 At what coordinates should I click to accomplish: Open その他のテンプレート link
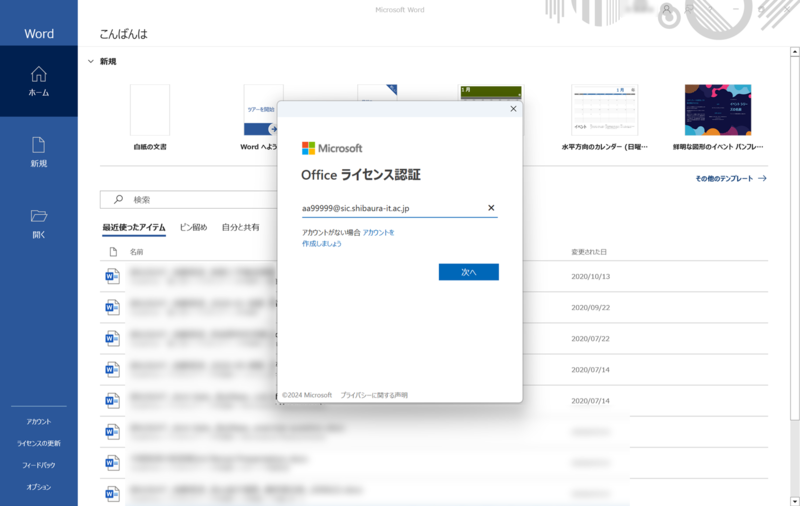point(730,178)
